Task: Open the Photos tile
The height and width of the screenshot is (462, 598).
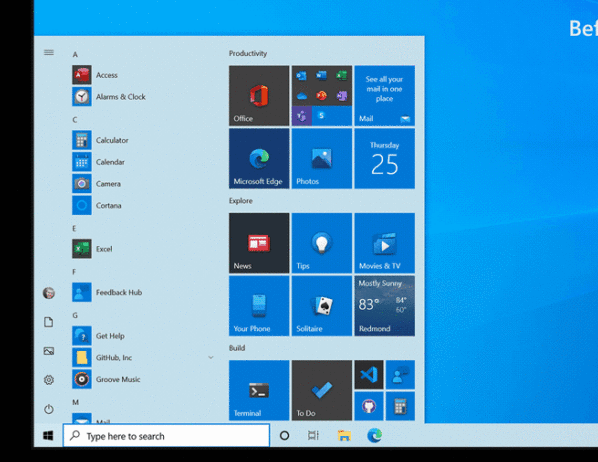Action: coord(322,158)
